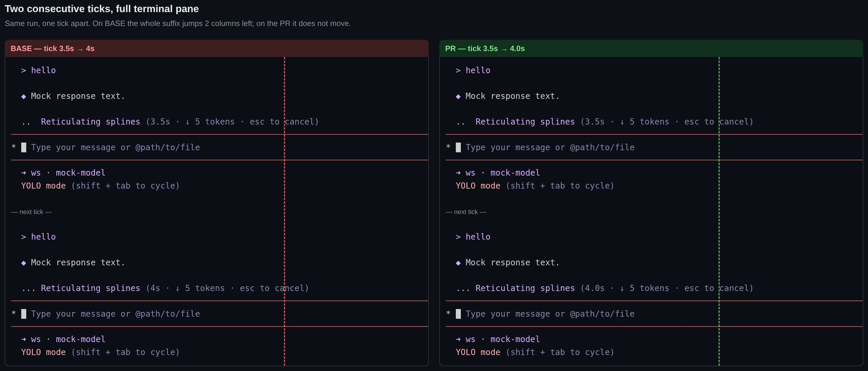The height and width of the screenshot is (371, 868).
Task: Click 'cancel)' in BASE 4s snapshot
Action: (292, 288)
